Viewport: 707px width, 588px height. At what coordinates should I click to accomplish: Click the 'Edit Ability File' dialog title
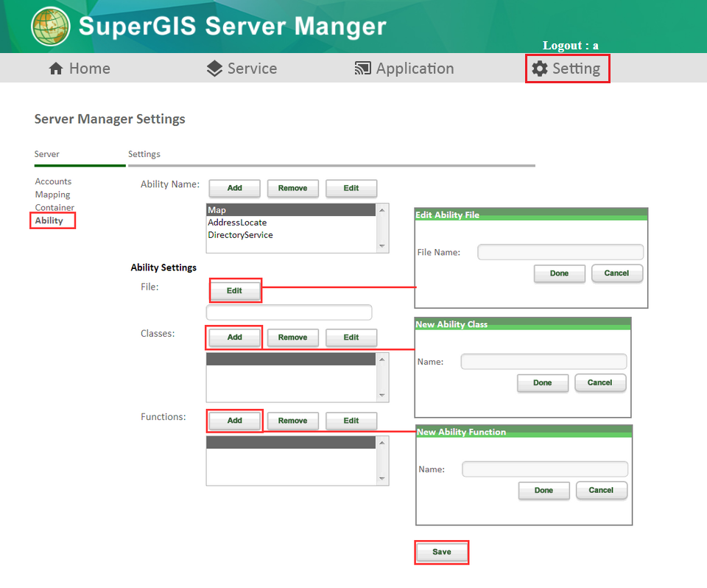[447, 215]
